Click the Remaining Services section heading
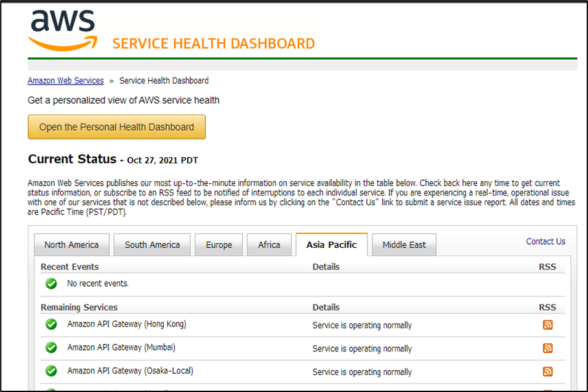Image resolution: width=588 pixels, height=392 pixels. tap(79, 307)
